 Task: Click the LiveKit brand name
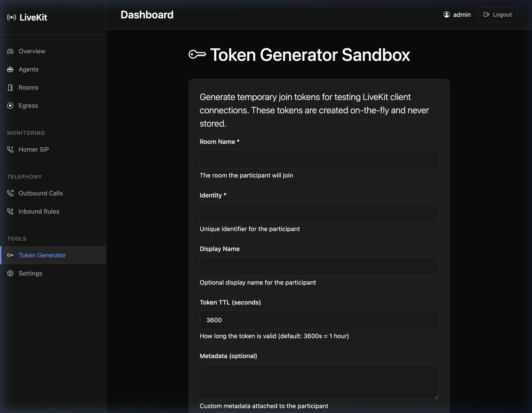[x=33, y=17]
